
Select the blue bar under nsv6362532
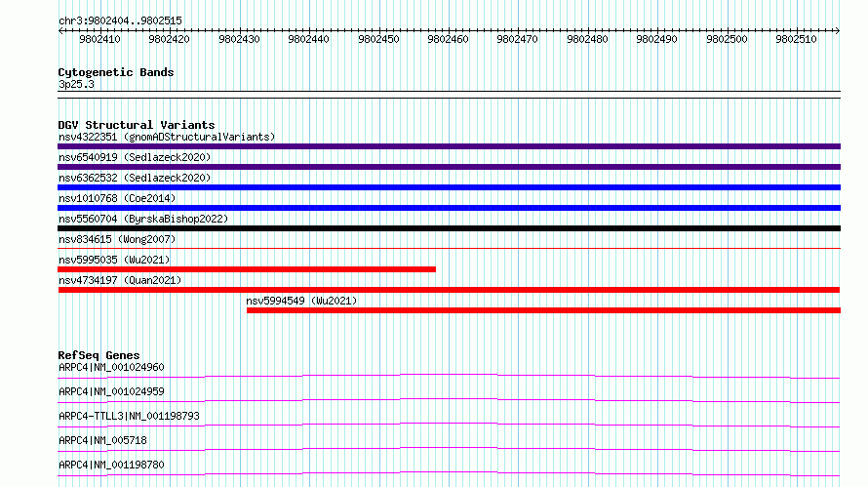(x=449, y=187)
